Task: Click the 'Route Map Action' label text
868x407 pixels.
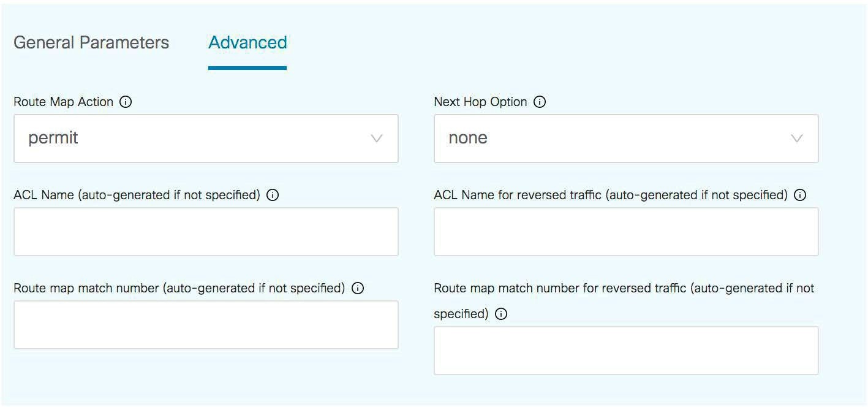Action: point(64,102)
